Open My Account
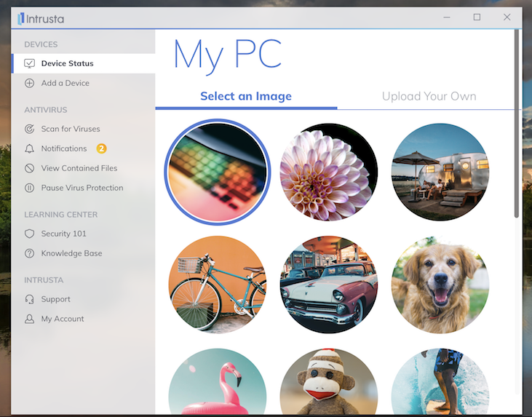This screenshot has width=532, height=417. 84,319
